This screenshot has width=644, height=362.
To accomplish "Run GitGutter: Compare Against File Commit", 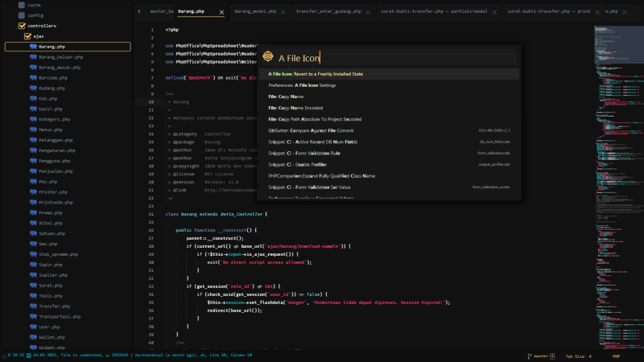I will (x=389, y=130).
